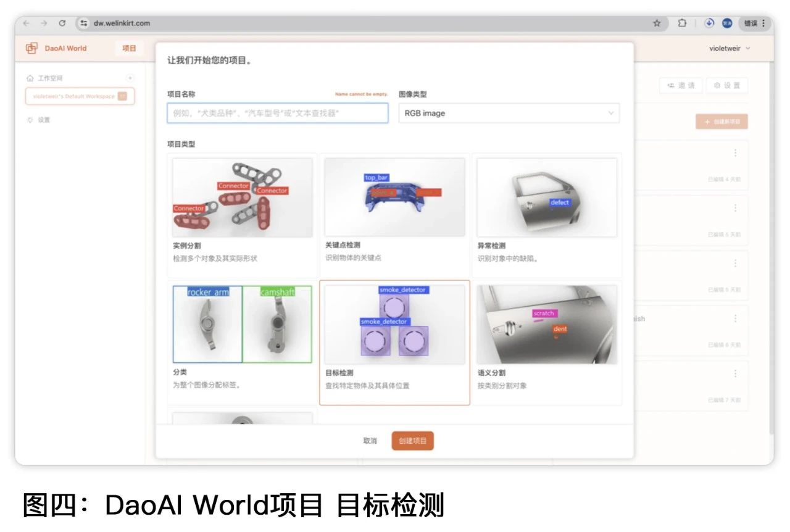This screenshot has width=790, height=532.
Task: Click the 取消 button in the dialog
Action: coord(370,441)
